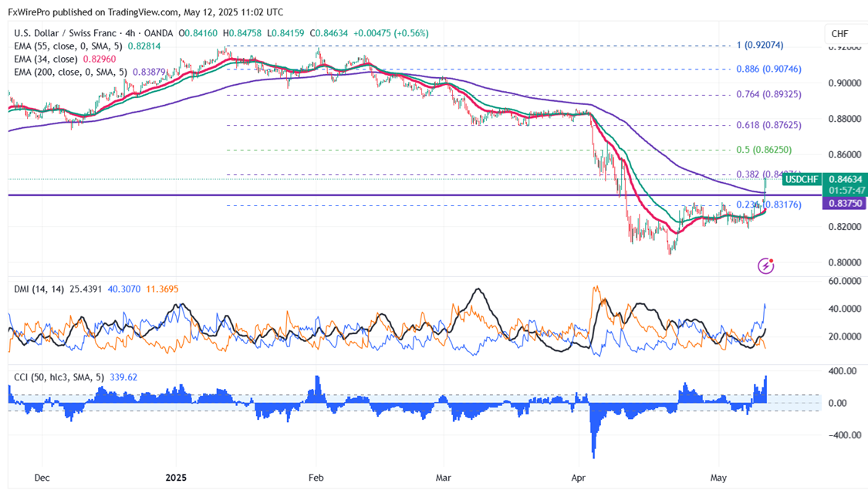
Task: Click the EMA (200, close, 0, SMA, 5) legend
Action: [70, 72]
